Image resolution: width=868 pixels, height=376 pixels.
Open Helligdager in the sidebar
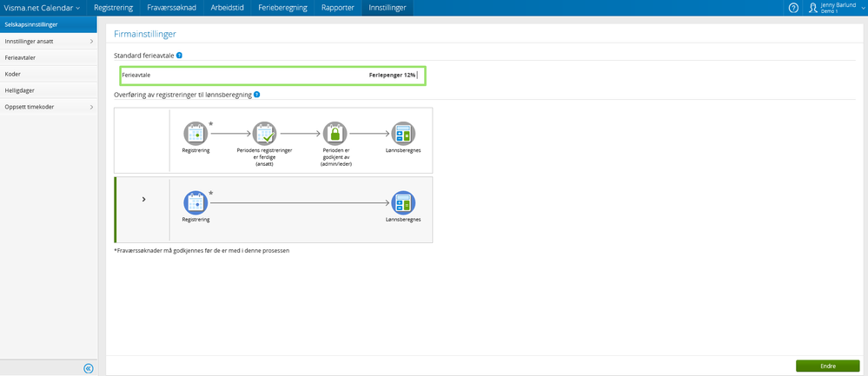pos(24,90)
